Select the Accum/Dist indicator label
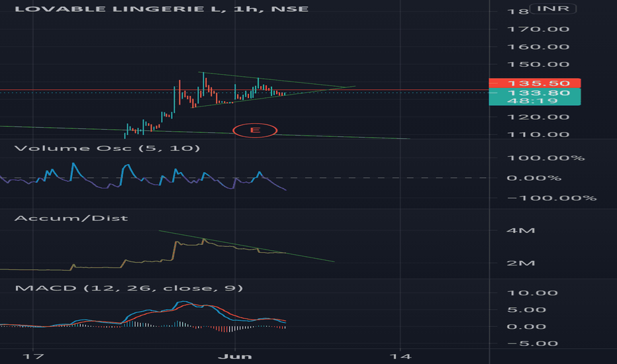The image size is (617, 364). (71, 218)
